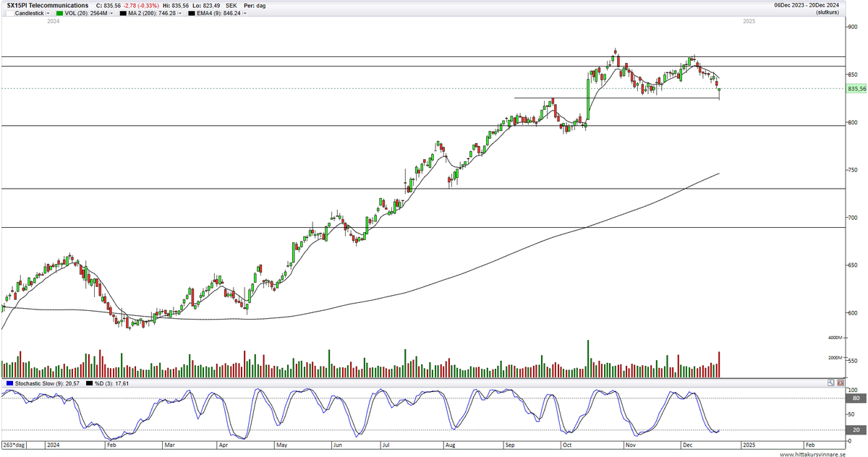868x457 pixels.
Task: Click the EMA4 (9): 846.24 legend label
Action: 218,13
